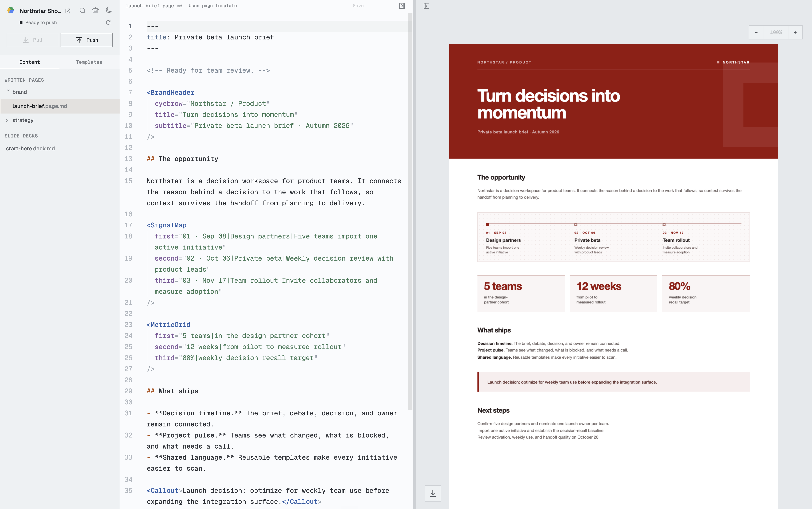
Task: Click the '<BrandHeader' tag in code
Action: tap(171, 93)
